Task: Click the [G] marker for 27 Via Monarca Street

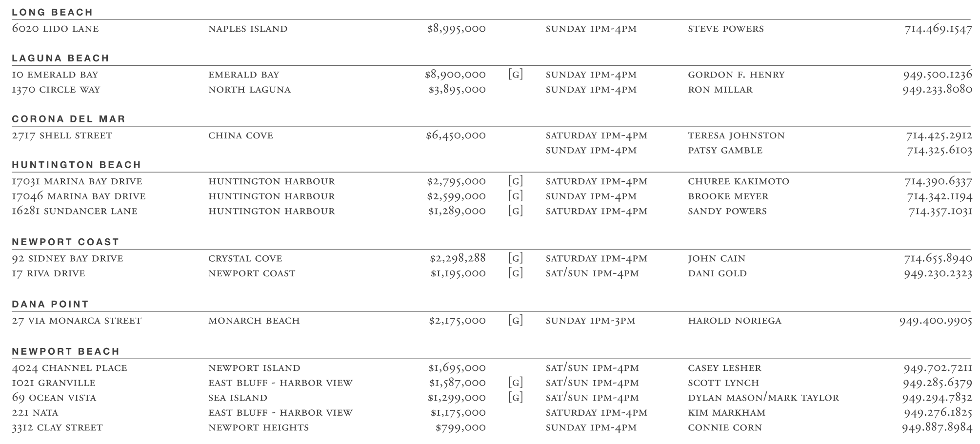Action: pos(515,321)
